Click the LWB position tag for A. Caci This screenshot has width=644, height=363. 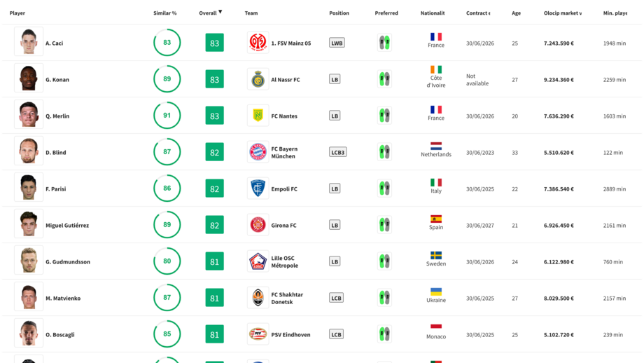337,43
